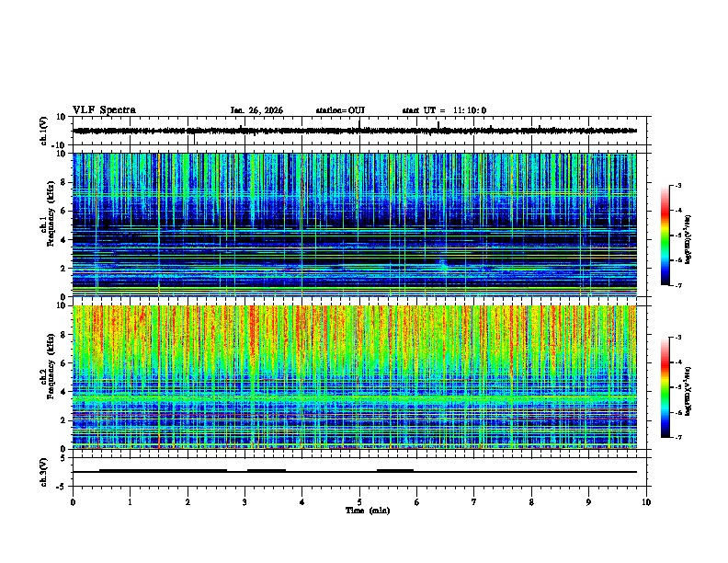Click the time axis tick label "7"

coord(474,502)
